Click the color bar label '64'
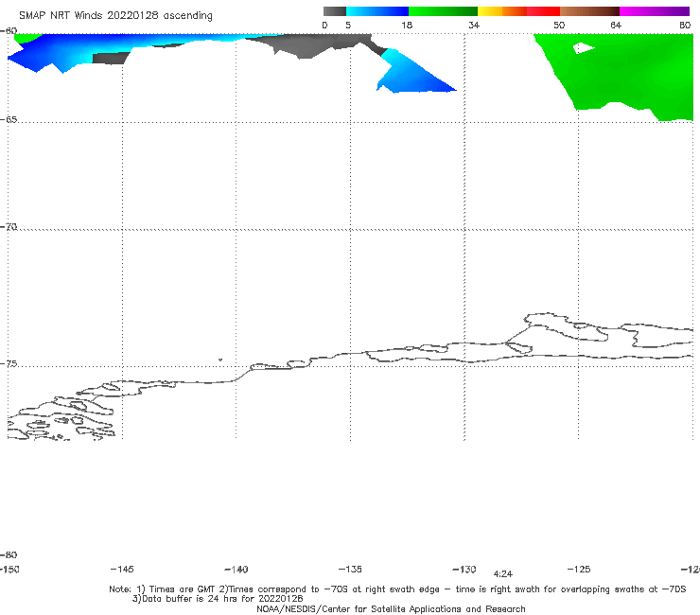The width and height of the screenshot is (700, 615). point(616,25)
